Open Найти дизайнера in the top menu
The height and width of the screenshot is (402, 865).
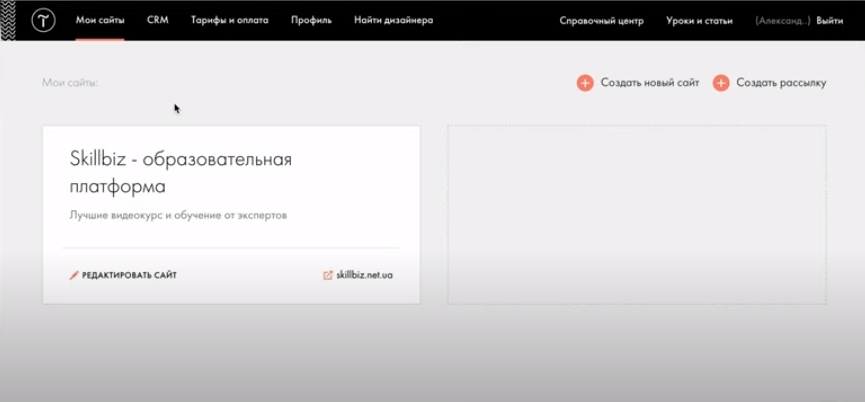point(393,20)
